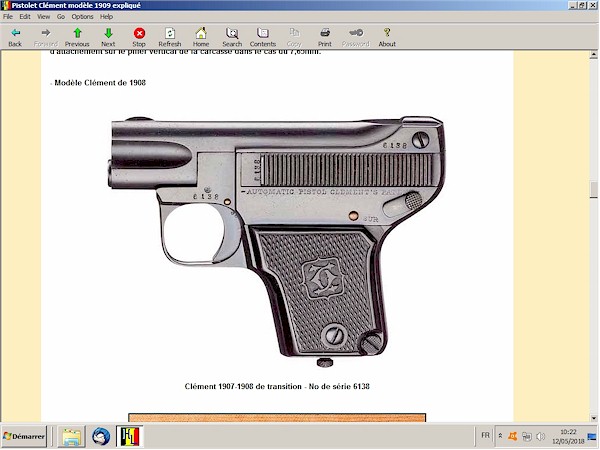The image size is (600, 450).
Task: Click the orange antivirus tray icon
Action: click(513, 436)
